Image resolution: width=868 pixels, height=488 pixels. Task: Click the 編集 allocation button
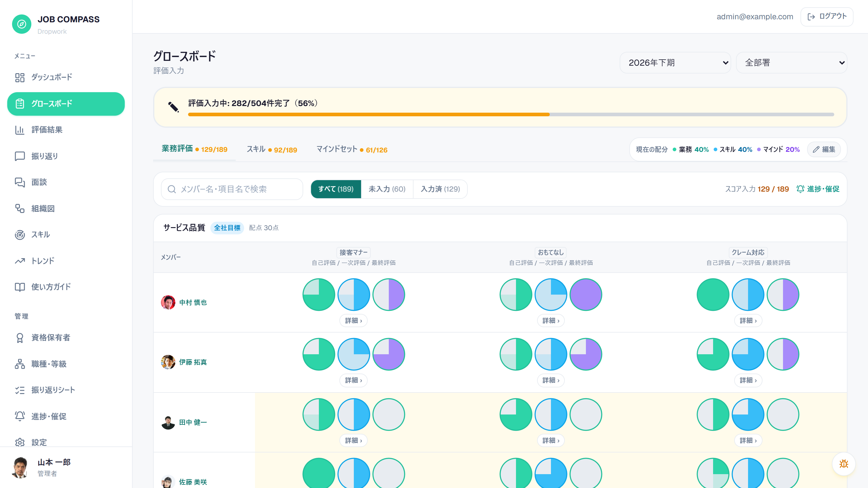[x=824, y=149]
